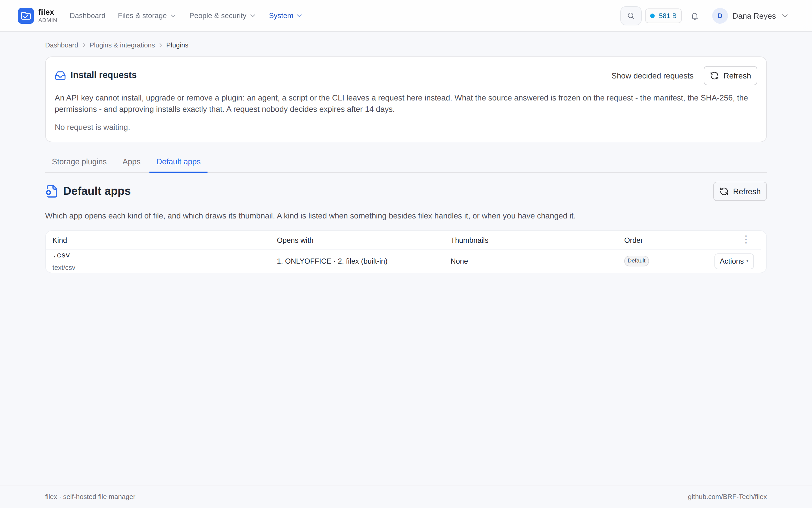The image size is (812, 508).
Task: Click the Install requests inbox icon
Action: tap(60, 75)
